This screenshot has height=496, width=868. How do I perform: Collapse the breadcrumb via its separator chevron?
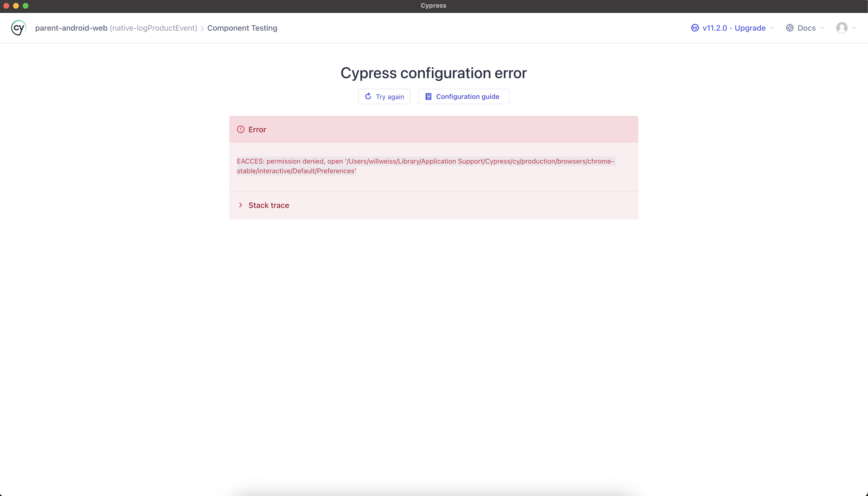click(202, 28)
